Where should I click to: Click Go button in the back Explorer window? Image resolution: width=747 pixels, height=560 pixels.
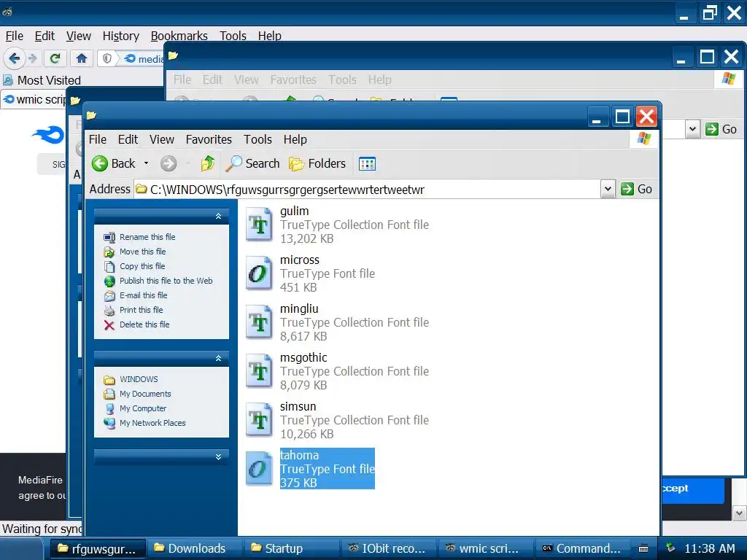[721, 129]
